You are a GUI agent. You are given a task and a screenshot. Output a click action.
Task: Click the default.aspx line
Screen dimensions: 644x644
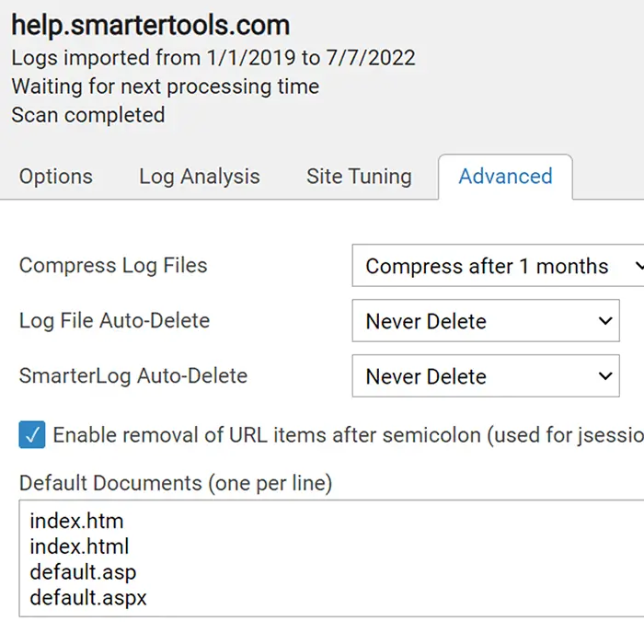tap(88, 598)
